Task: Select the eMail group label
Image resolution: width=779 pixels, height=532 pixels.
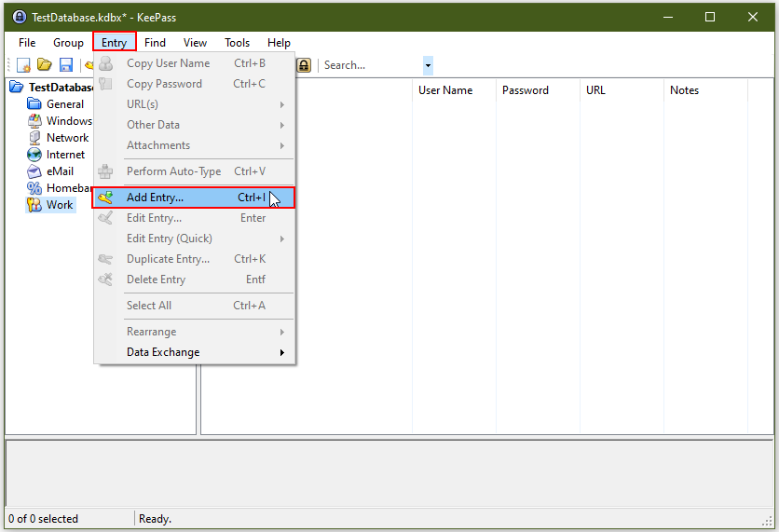Action: point(61,171)
